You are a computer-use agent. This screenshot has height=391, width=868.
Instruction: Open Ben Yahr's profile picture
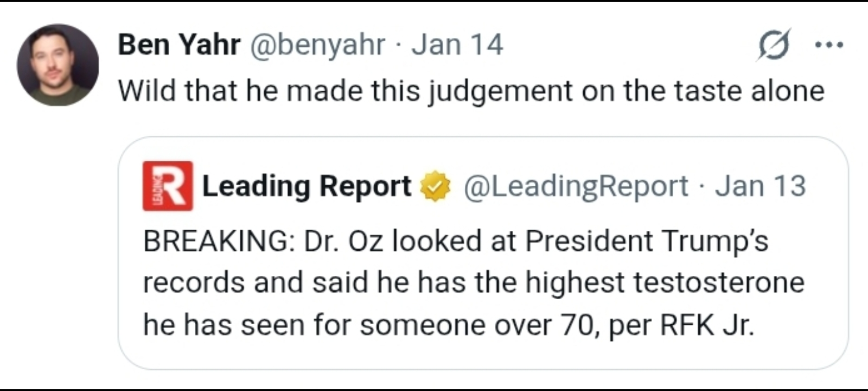58,65
